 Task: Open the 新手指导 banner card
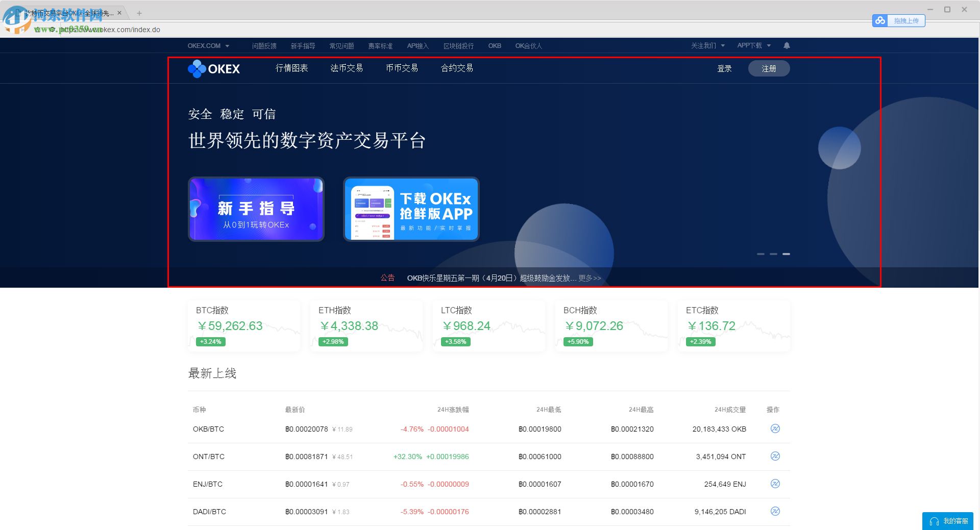click(256, 209)
